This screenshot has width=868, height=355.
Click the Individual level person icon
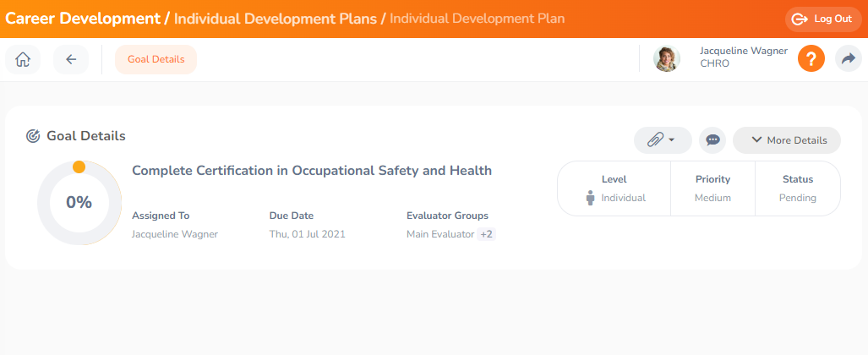(590, 198)
